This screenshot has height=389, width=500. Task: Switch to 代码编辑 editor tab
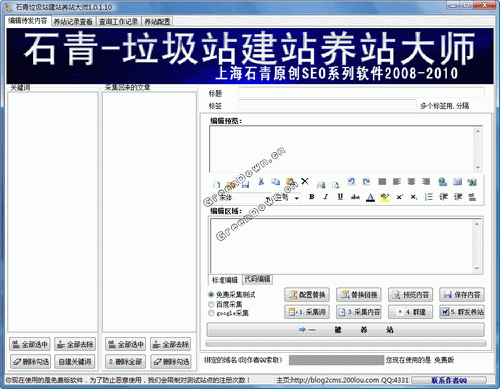[257, 279]
